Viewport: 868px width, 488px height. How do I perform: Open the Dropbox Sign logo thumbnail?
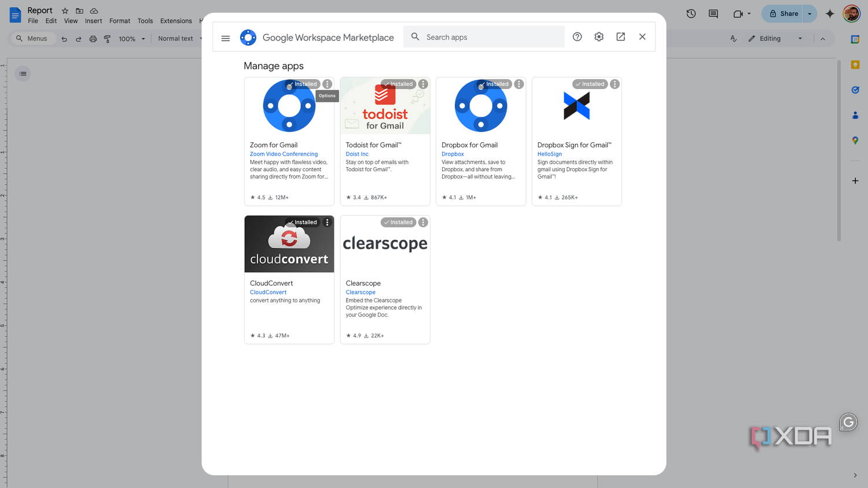[x=576, y=106]
